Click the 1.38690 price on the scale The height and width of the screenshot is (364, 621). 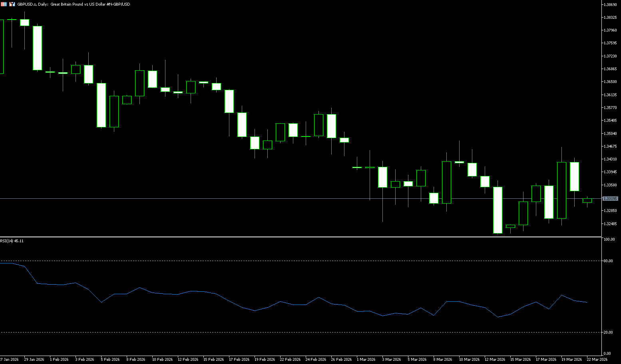pyautogui.click(x=610, y=4)
